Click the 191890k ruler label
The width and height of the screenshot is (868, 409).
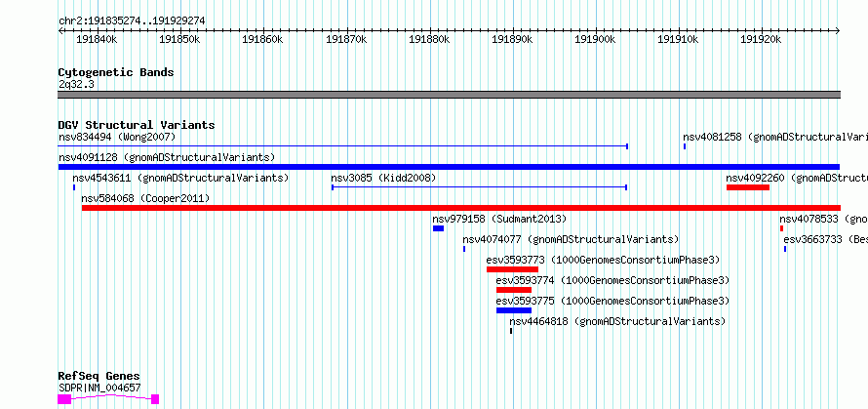point(513,39)
